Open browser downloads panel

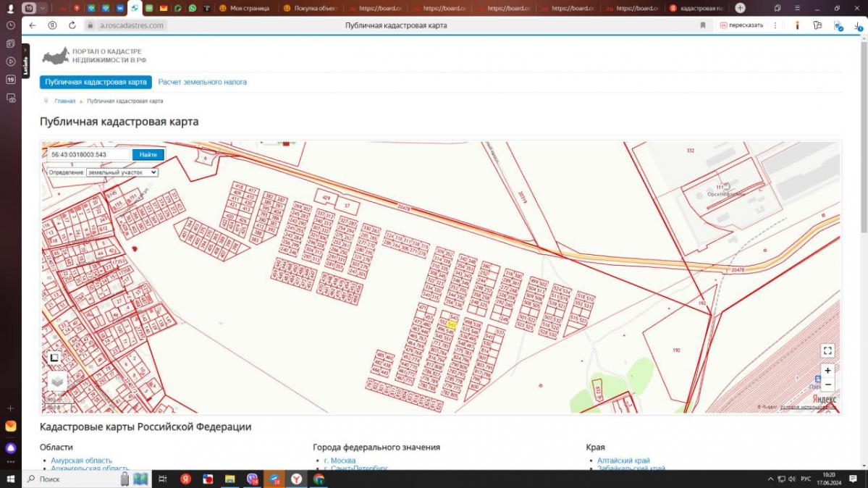click(x=838, y=25)
